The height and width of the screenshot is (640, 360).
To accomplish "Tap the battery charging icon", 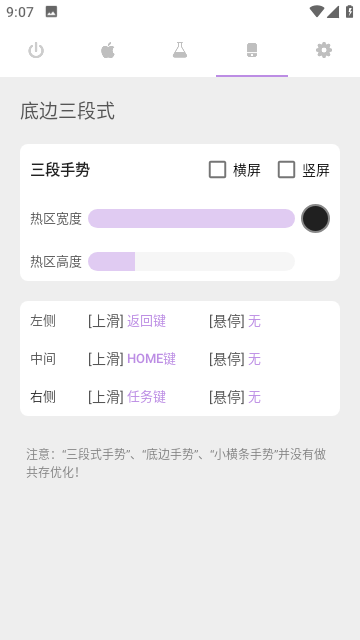I will [x=350, y=11].
